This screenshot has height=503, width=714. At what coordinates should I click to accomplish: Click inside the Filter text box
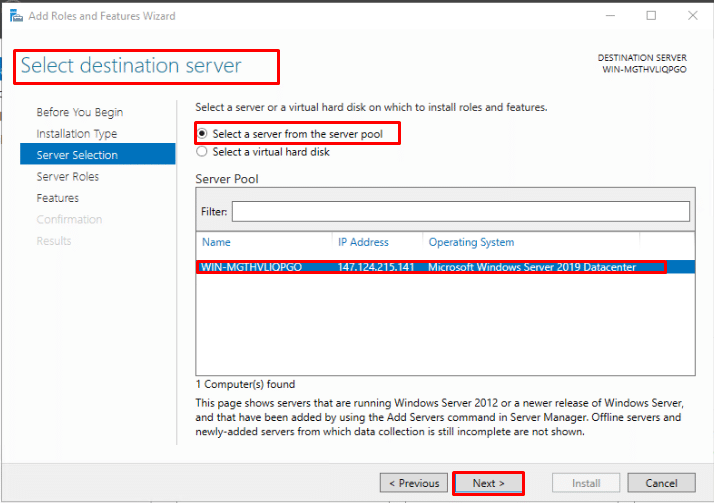coord(460,211)
